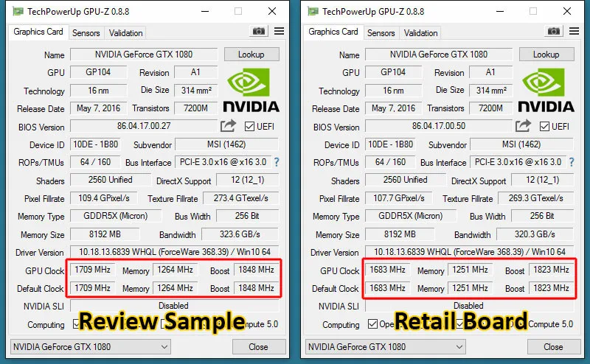Click Name field in left window
The height and width of the screenshot is (364, 590).
pos(144,55)
